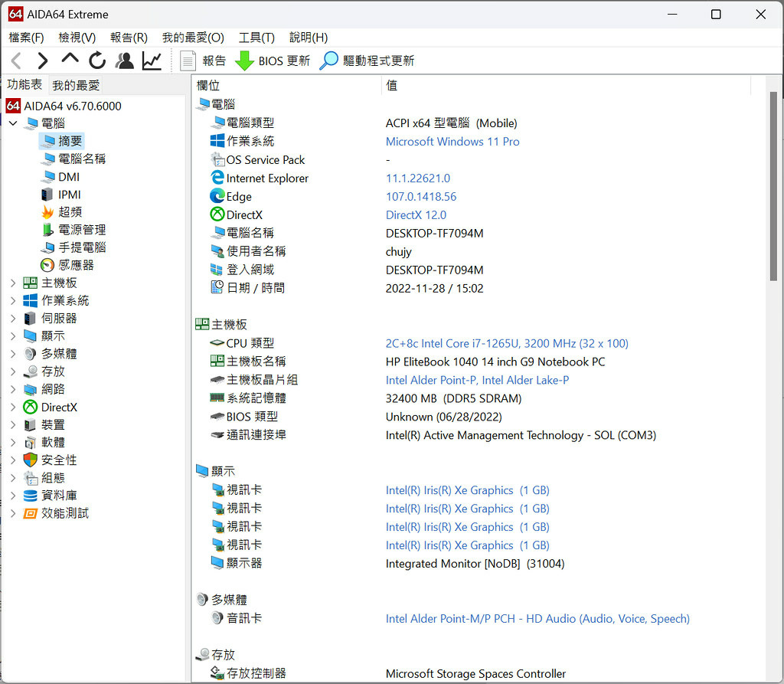The image size is (784, 684).
Task: Expand the 多媒體 tree node
Action: tap(14, 354)
